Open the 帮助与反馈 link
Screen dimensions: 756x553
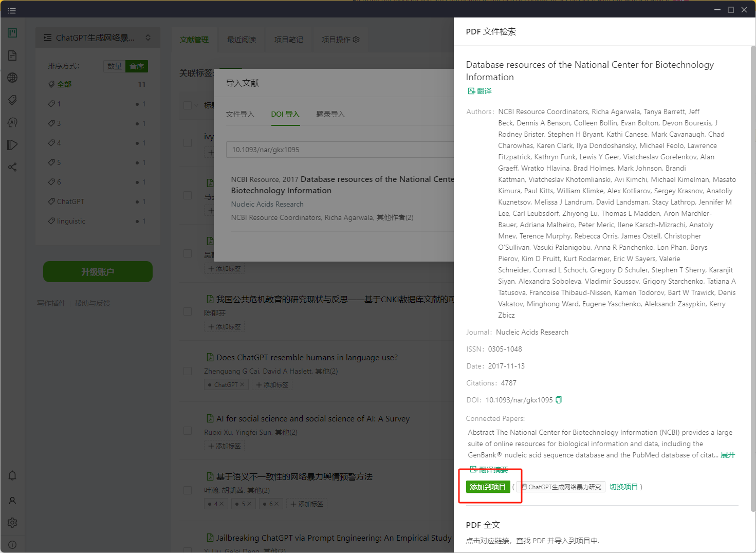[x=93, y=303]
